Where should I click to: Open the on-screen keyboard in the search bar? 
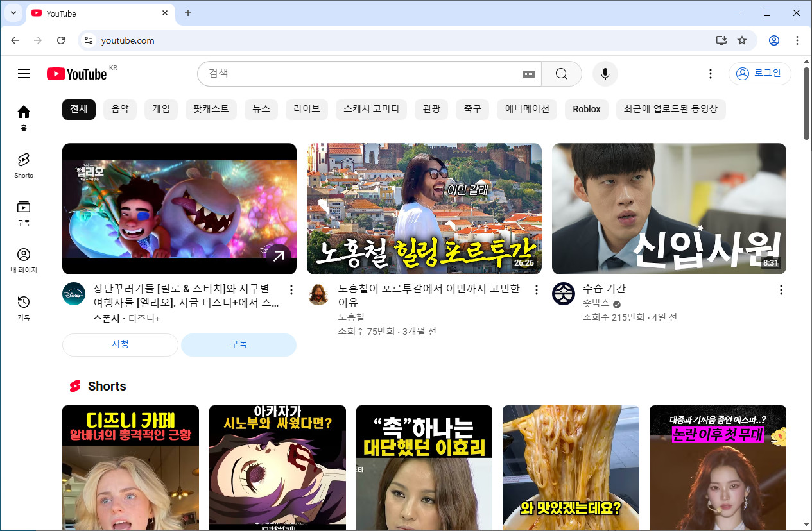point(528,73)
